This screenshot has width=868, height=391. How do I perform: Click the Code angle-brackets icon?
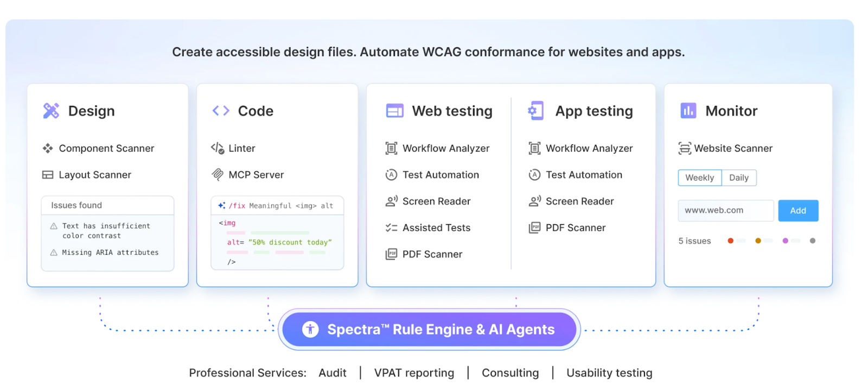tap(221, 111)
